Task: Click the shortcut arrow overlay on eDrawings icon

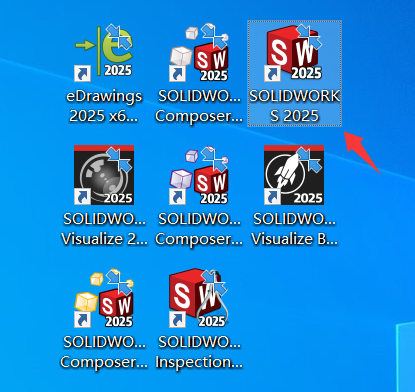Action: click(x=82, y=73)
